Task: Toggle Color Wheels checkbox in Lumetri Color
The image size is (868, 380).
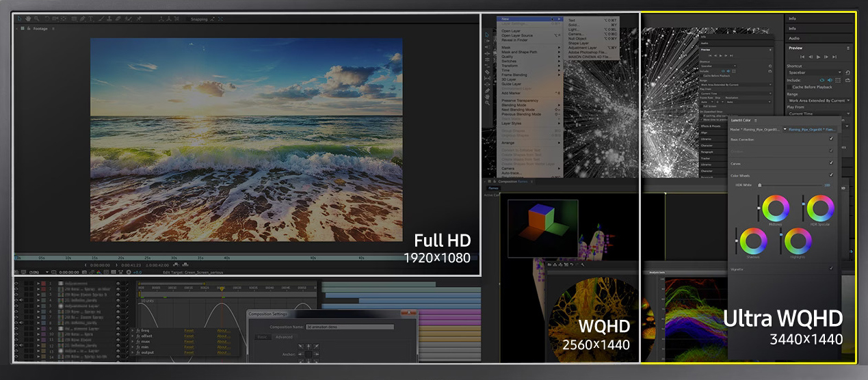Action: pos(831,175)
